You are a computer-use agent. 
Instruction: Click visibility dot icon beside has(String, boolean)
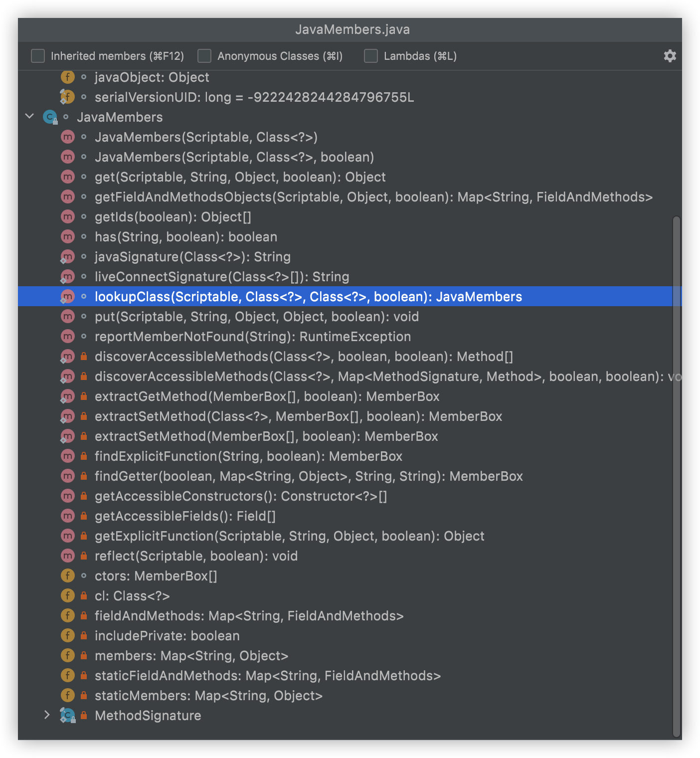point(84,237)
